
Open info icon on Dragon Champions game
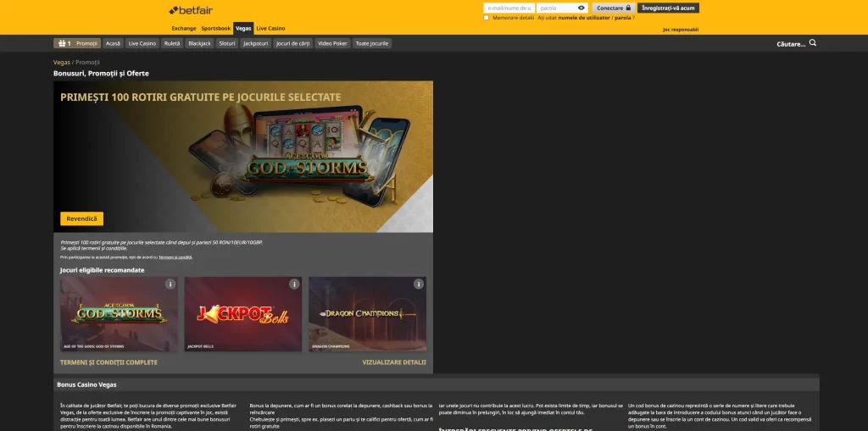point(418,284)
